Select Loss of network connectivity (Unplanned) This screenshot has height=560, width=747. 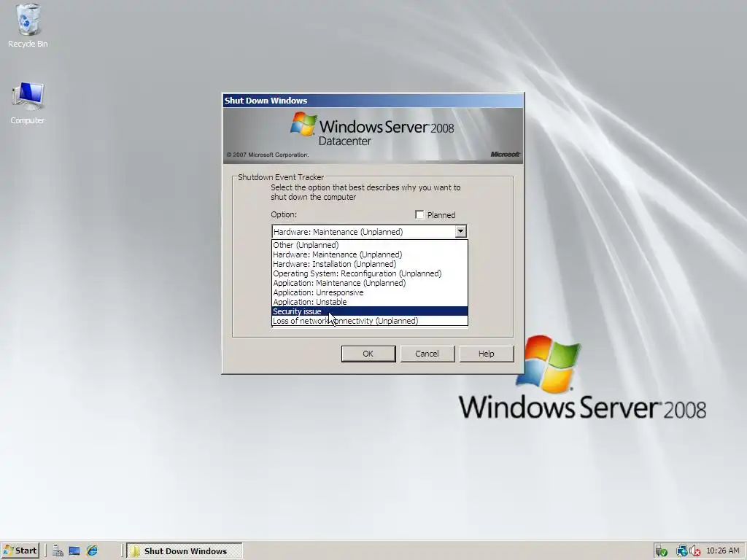point(370,321)
